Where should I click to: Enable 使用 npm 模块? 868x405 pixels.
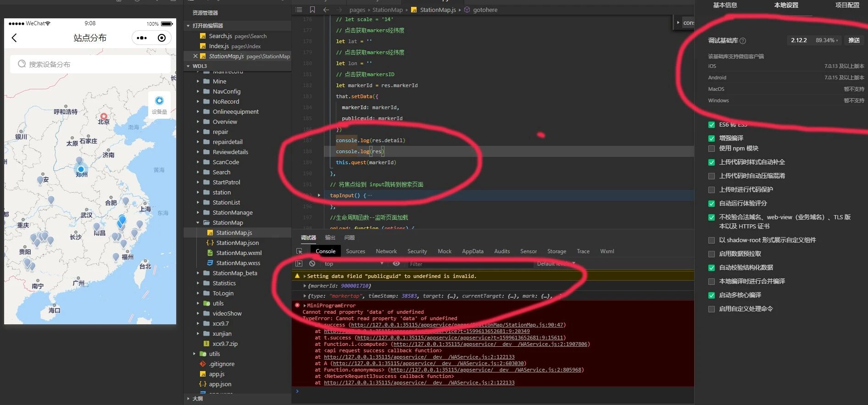(712, 149)
